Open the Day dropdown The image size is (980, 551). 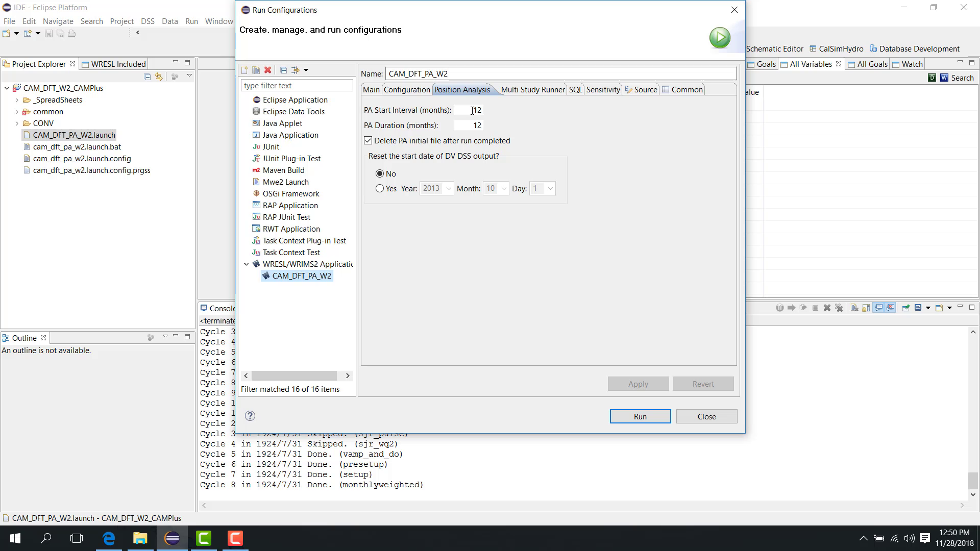[x=543, y=189]
